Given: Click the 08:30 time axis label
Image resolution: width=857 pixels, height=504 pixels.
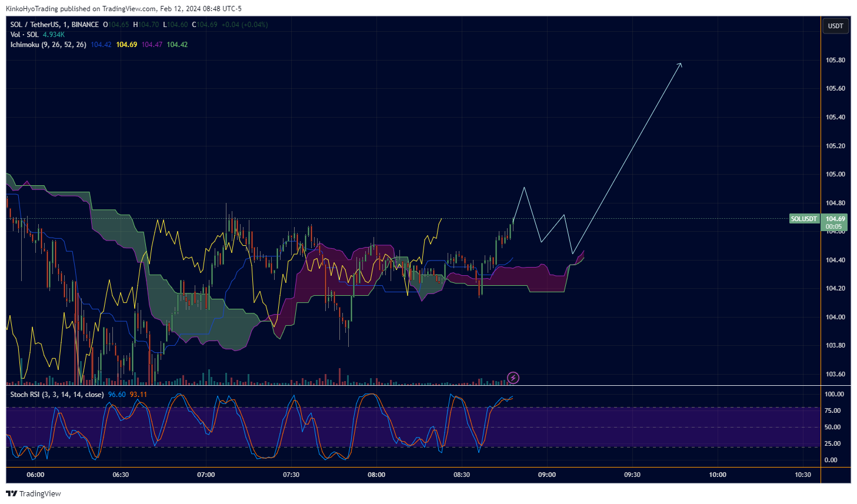Looking at the screenshot, I should click(x=462, y=475).
